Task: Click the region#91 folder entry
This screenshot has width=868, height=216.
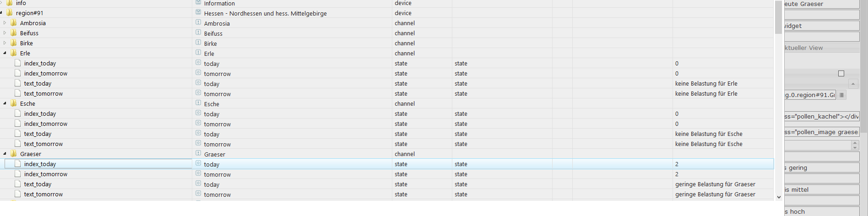Action: [29, 13]
